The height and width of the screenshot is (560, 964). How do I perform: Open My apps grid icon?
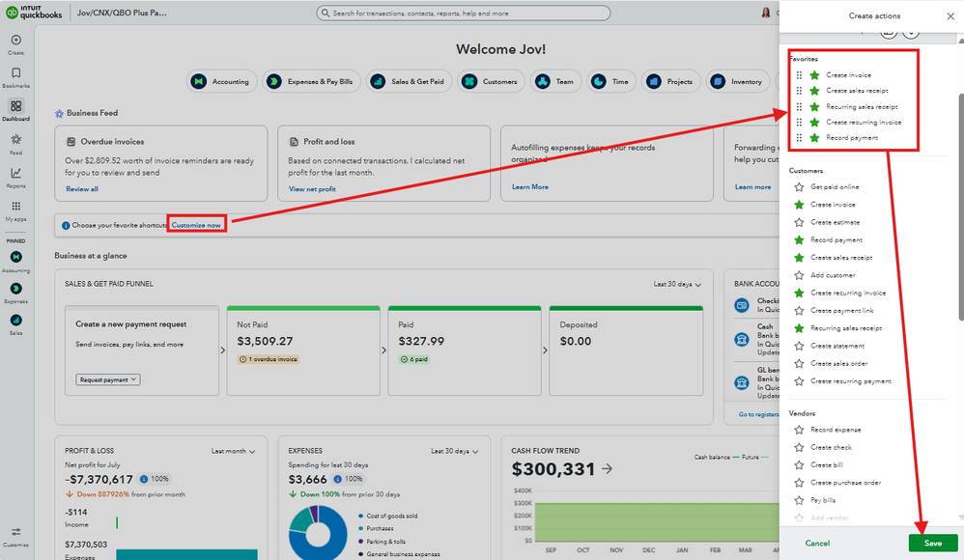16,210
